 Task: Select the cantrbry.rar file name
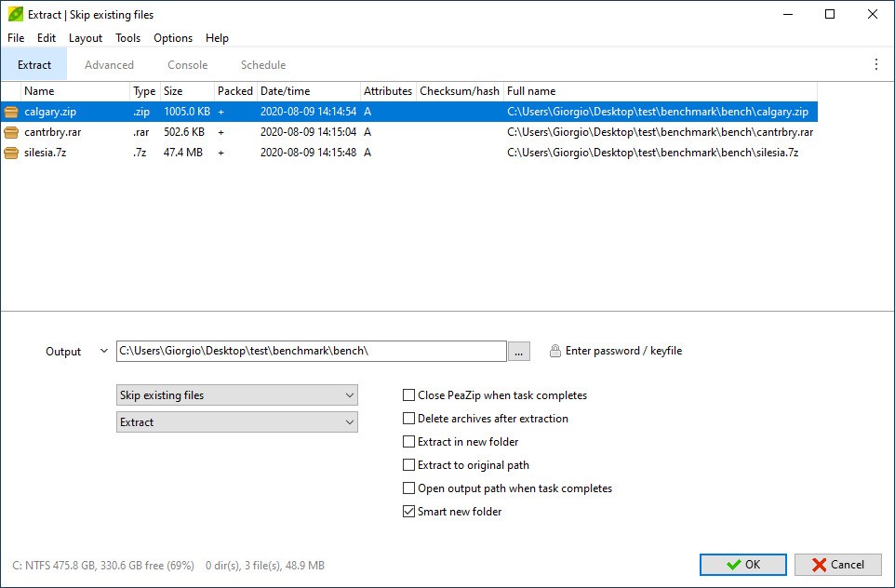point(52,132)
